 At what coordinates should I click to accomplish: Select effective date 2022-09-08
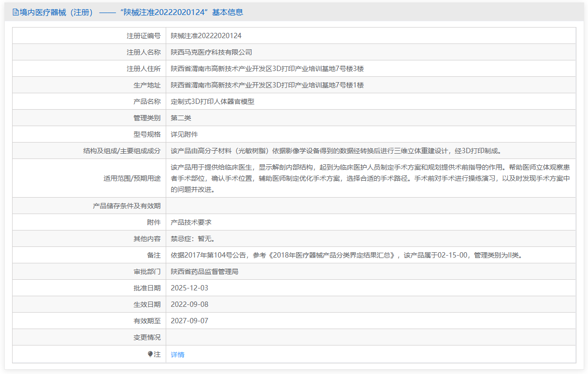pos(189,304)
